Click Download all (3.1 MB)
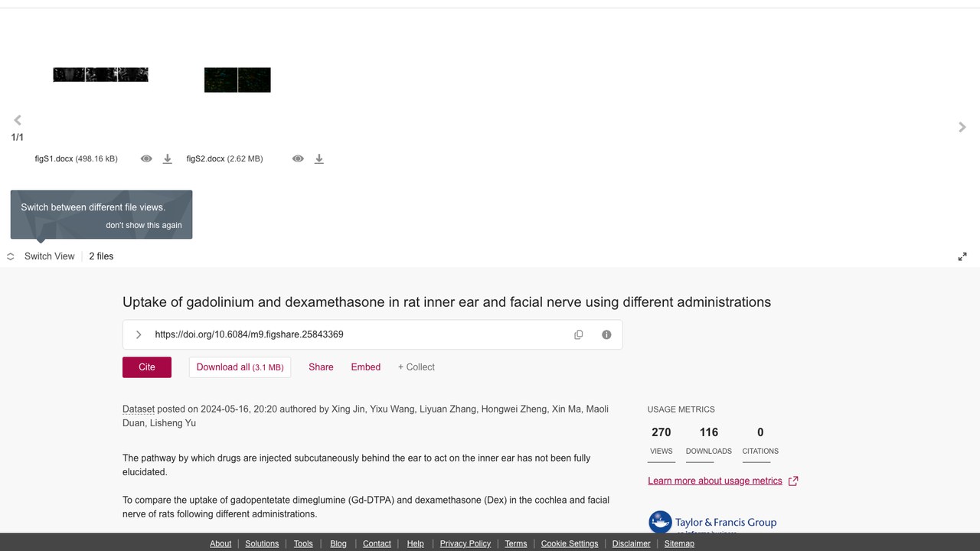This screenshot has height=551, width=980. point(240,367)
